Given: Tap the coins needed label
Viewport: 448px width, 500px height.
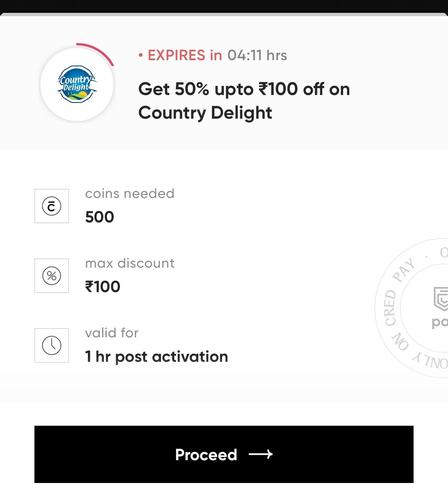Looking at the screenshot, I should [130, 193].
